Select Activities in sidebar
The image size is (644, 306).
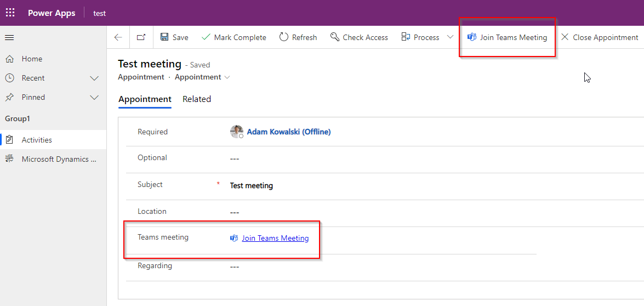[x=53, y=140]
